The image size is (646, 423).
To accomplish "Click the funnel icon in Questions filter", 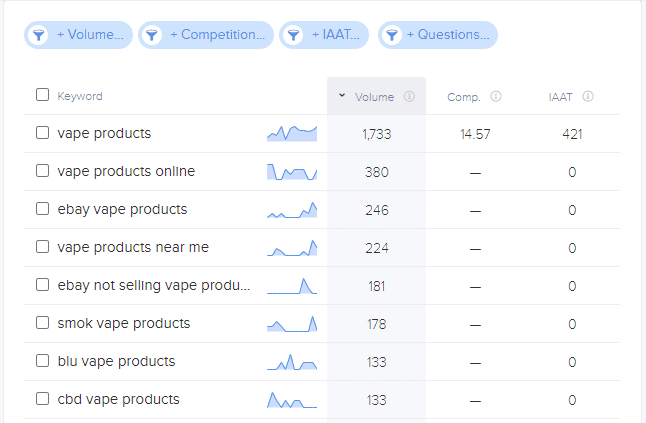I will [x=392, y=35].
